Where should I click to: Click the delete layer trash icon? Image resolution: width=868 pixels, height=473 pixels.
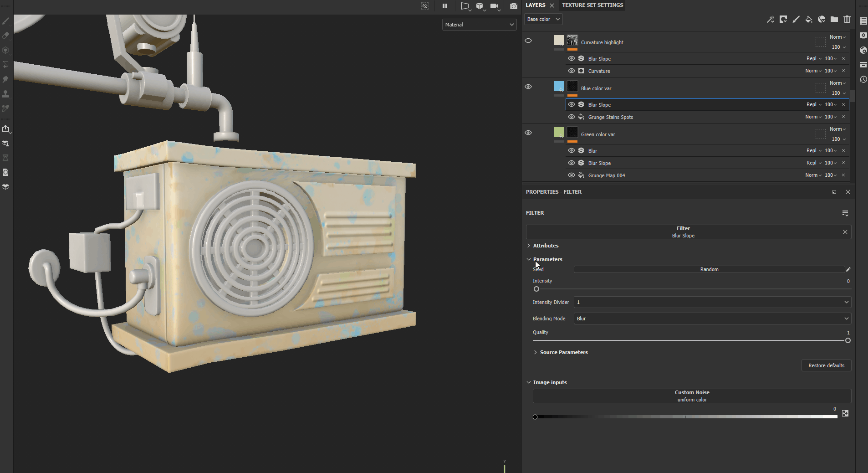(x=847, y=19)
